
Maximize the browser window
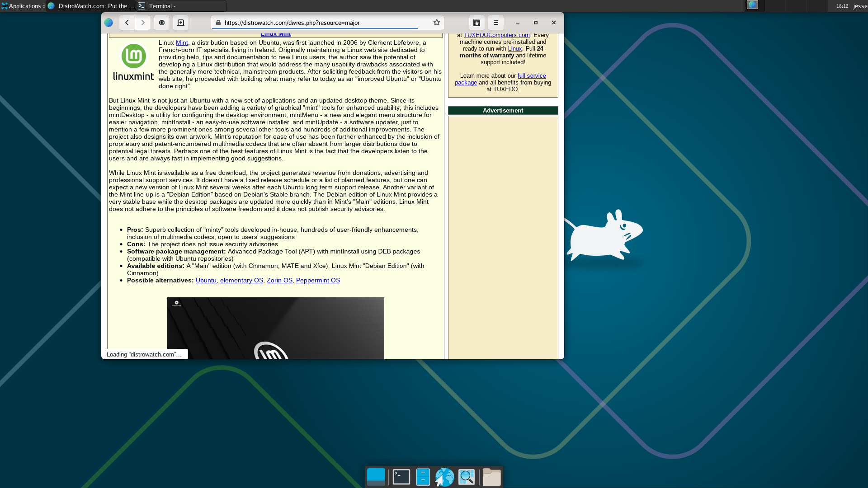coord(536,23)
